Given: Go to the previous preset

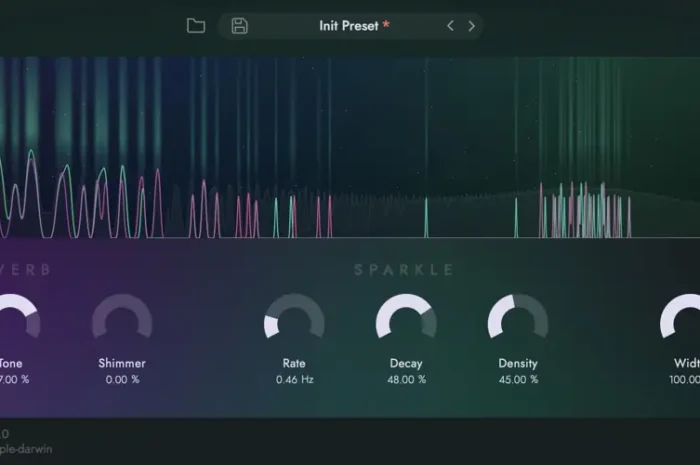Looking at the screenshot, I should [450, 26].
